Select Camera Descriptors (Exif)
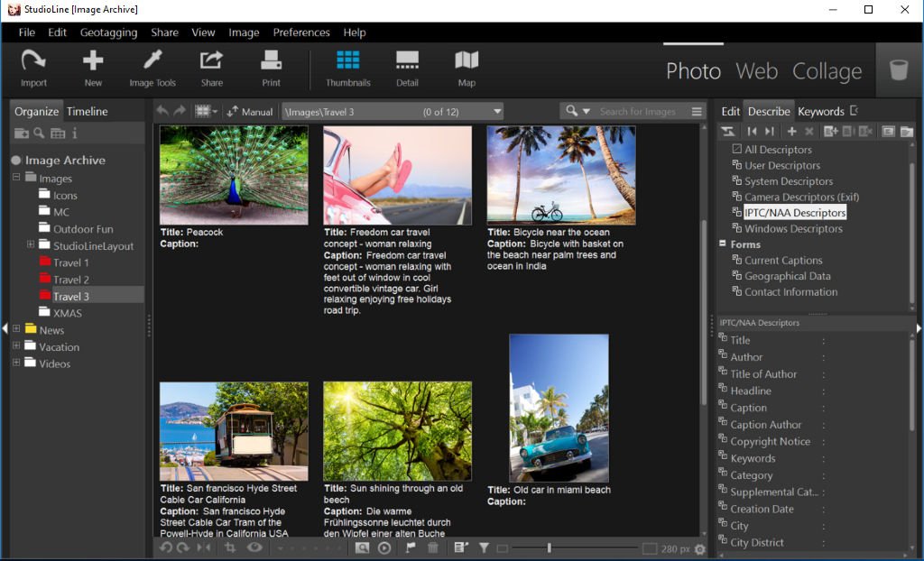Image resolution: width=924 pixels, height=561 pixels. coord(801,197)
